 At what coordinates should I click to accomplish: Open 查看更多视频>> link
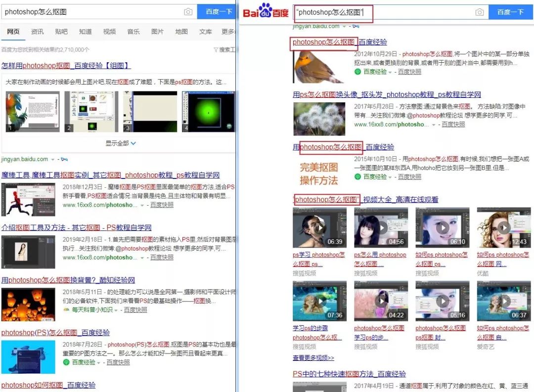click(313, 358)
